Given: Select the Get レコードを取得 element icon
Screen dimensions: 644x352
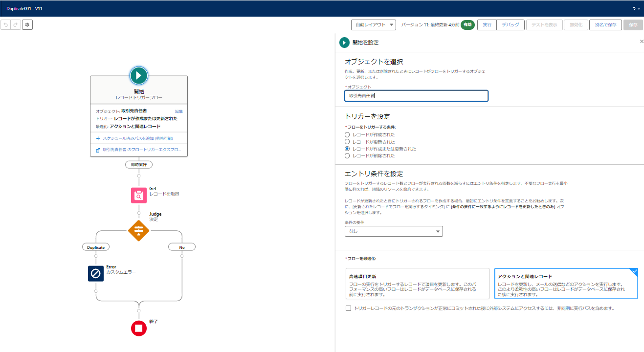Looking at the screenshot, I should [x=139, y=195].
